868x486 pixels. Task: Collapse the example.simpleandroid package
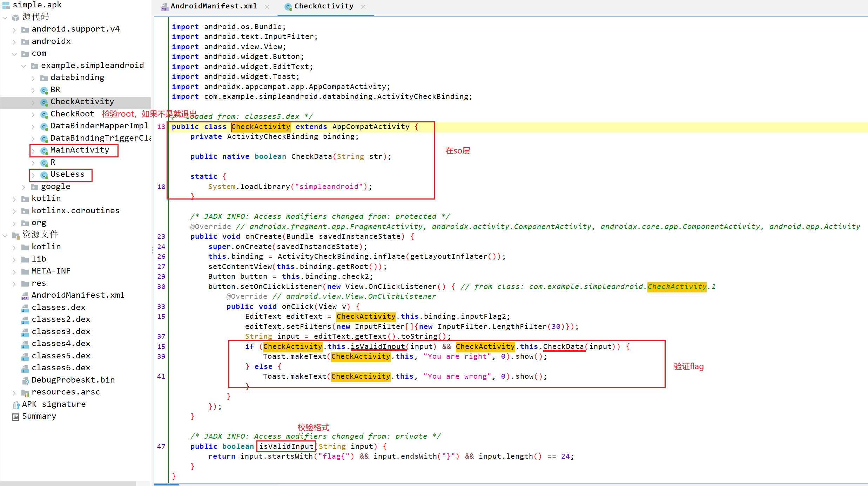(24, 66)
